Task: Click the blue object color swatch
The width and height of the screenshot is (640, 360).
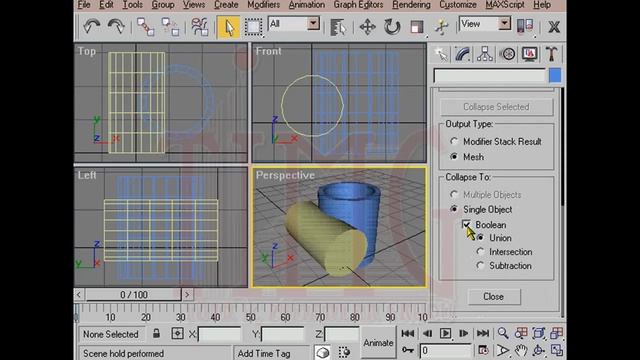Action: pyautogui.click(x=555, y=76)
